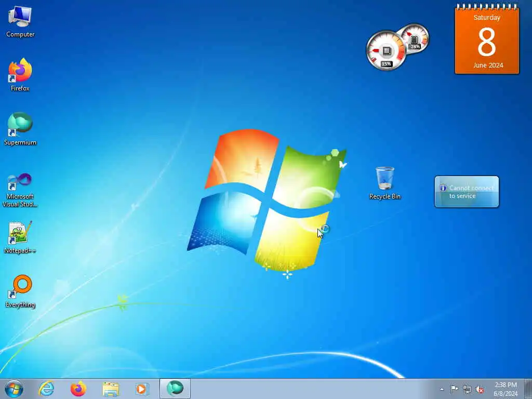Image resolution: width=532 pixels, height=399 pixels.
Task: Open the Windows Start menu orb
Action: tap(14, 389)
